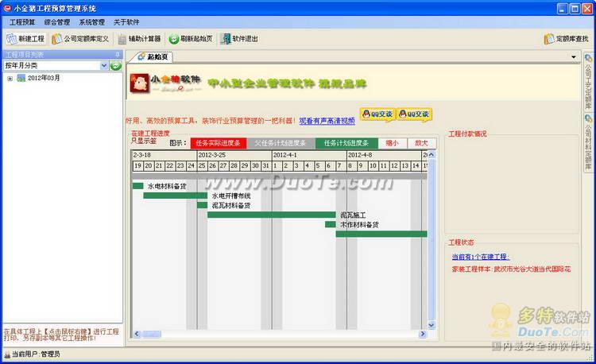Click the first QQ交谈 chat button

point(377,114)
